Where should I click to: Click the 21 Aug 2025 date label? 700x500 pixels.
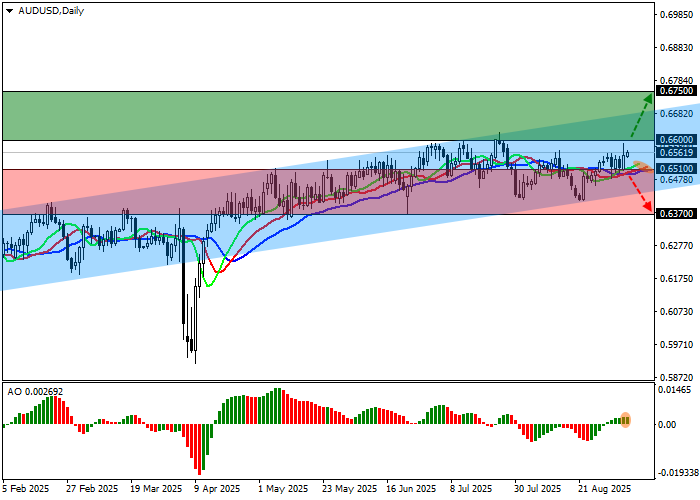(604, 489)
